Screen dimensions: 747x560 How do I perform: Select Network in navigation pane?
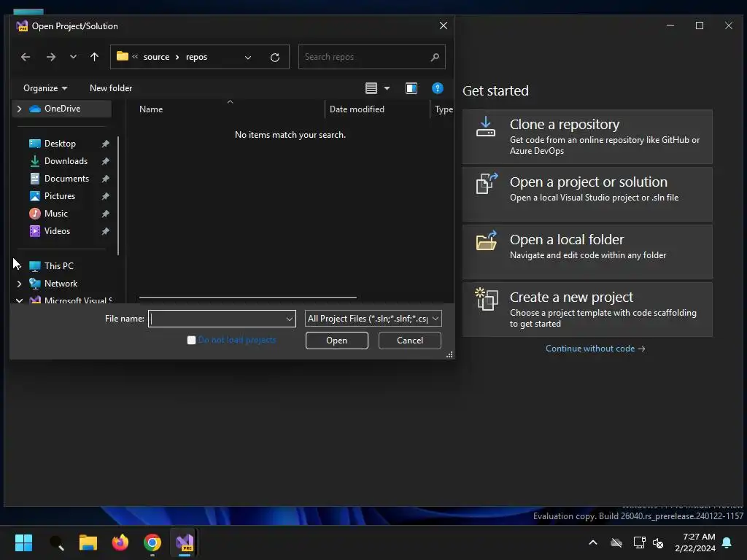[61, 284]
